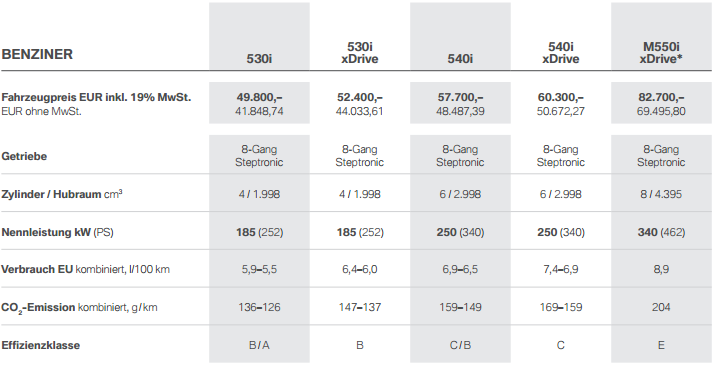
Task: Click the 540i xDrive column header
Action: (561, 53)
